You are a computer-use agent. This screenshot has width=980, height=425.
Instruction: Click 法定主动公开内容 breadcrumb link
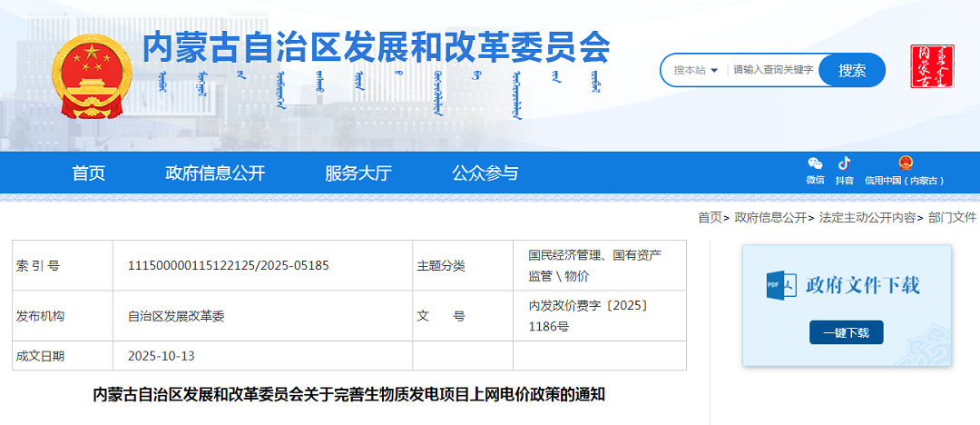click(x=867, y=218)
